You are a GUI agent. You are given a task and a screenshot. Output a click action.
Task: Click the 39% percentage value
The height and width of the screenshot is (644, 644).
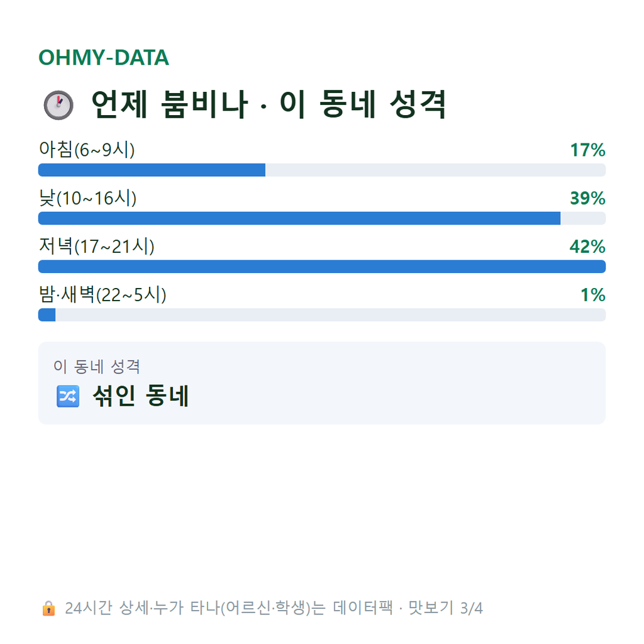(587, 198)
